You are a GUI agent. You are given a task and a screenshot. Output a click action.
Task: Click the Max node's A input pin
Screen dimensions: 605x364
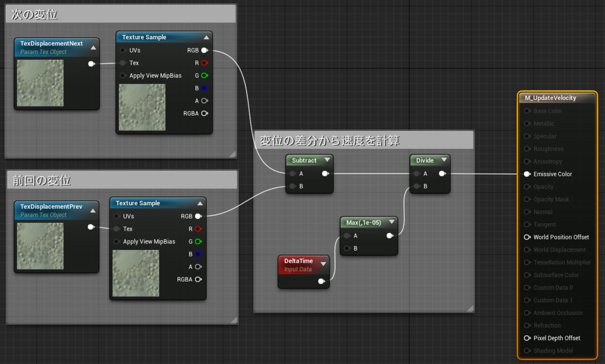347,235
